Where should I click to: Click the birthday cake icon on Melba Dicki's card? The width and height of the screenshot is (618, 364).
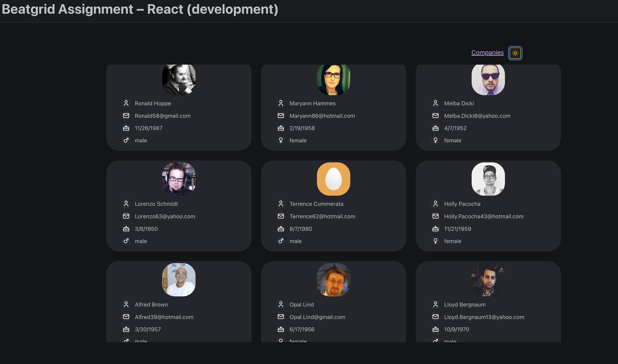coord(435,128)
